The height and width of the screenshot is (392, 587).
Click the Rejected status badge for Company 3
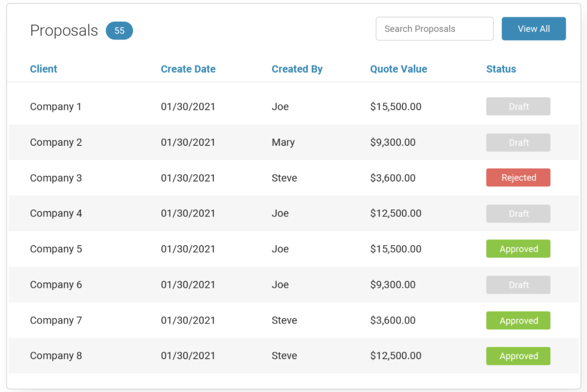518,178
